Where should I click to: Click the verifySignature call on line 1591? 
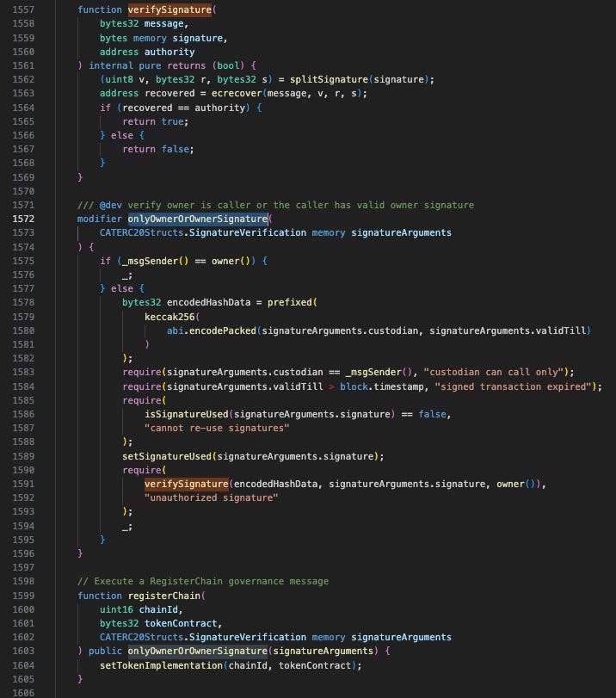point(187,484)
